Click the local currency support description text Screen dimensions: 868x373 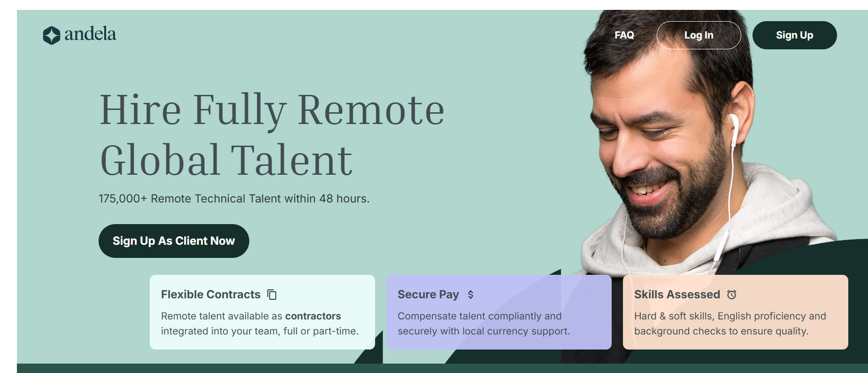484,331
